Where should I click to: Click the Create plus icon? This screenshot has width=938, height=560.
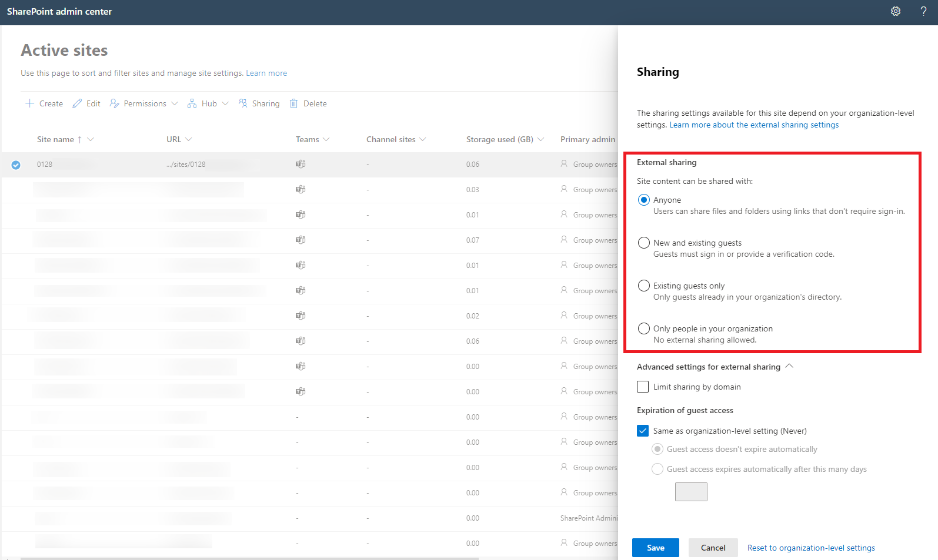pyautogui.click(x=29, y=103)
